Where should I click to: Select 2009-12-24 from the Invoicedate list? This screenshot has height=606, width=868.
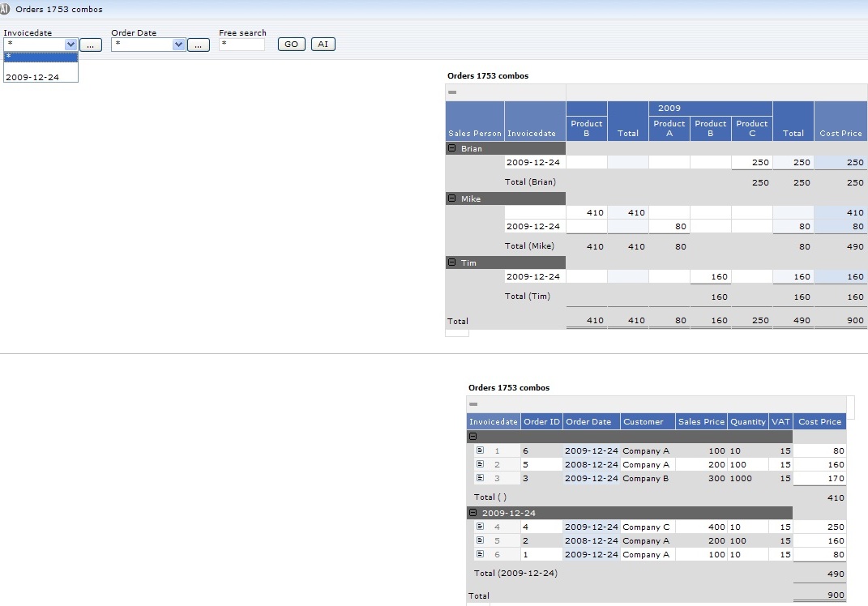point(32,77)
